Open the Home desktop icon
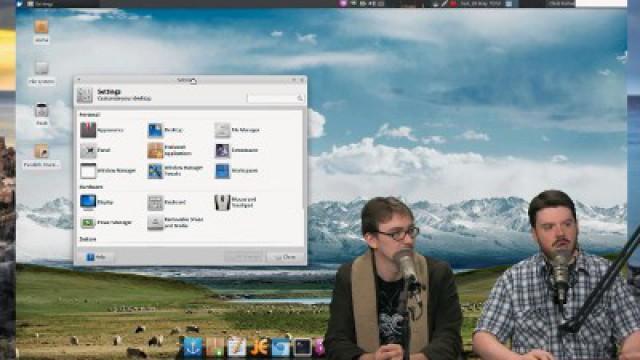Image resolution: width=640 pixels, height=360 pixels. click(x=41, y=31)
